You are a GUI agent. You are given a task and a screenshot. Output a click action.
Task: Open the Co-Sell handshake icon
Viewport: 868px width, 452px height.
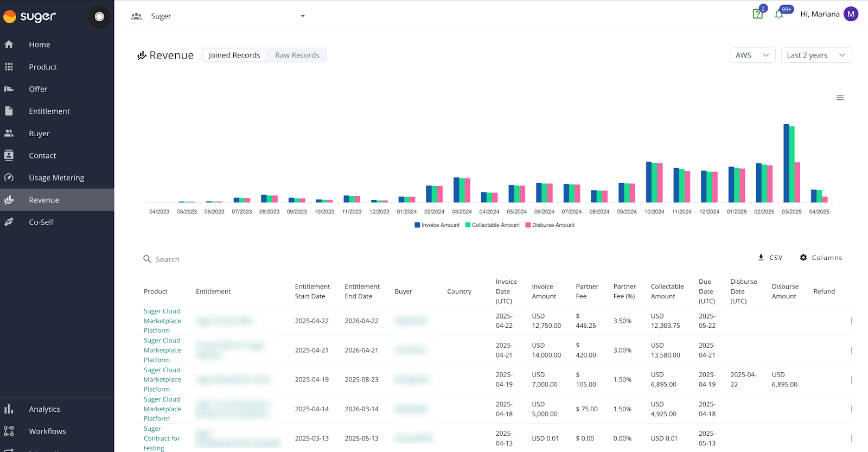pyautogui.click(x=9, y=222)
